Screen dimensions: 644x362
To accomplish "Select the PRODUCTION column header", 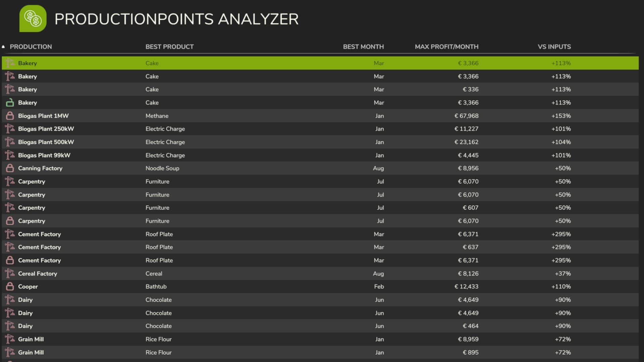I will pos(31,47).
